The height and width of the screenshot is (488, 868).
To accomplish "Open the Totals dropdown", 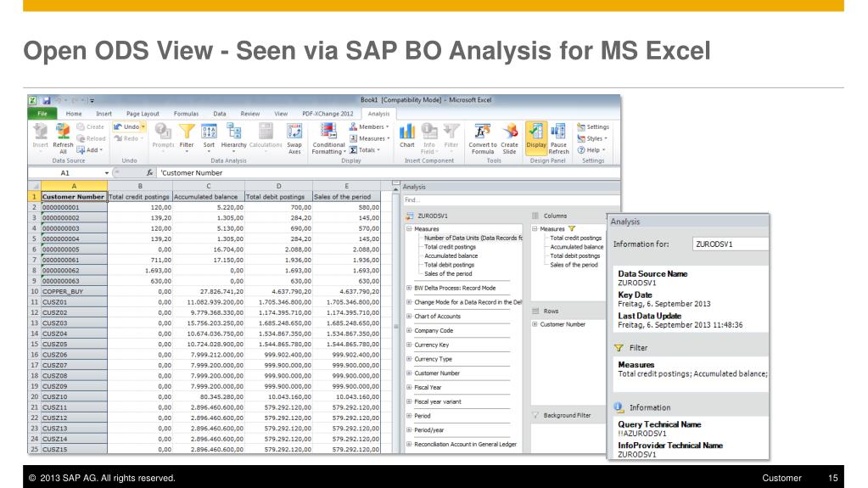I will [364, 150].
